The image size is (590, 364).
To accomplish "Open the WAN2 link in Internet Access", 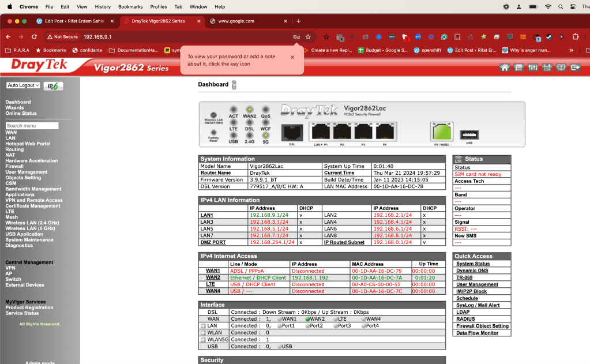I will [213, 278].
